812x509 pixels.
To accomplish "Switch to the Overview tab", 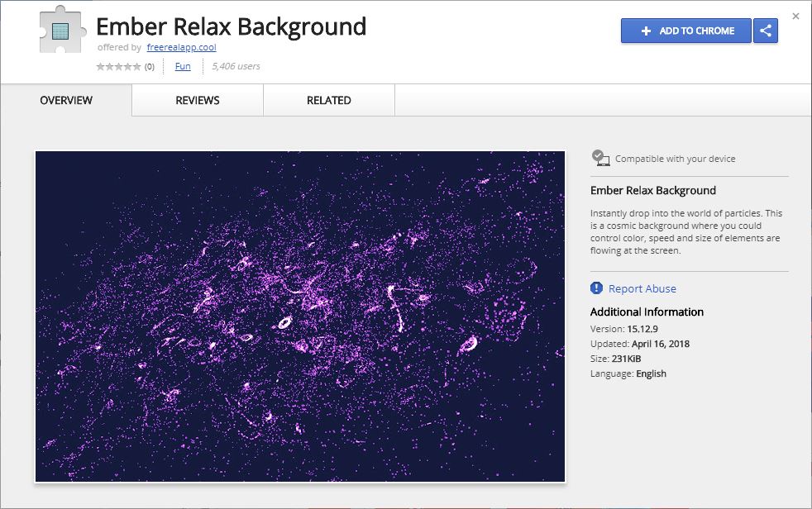I will click(66, 100).
